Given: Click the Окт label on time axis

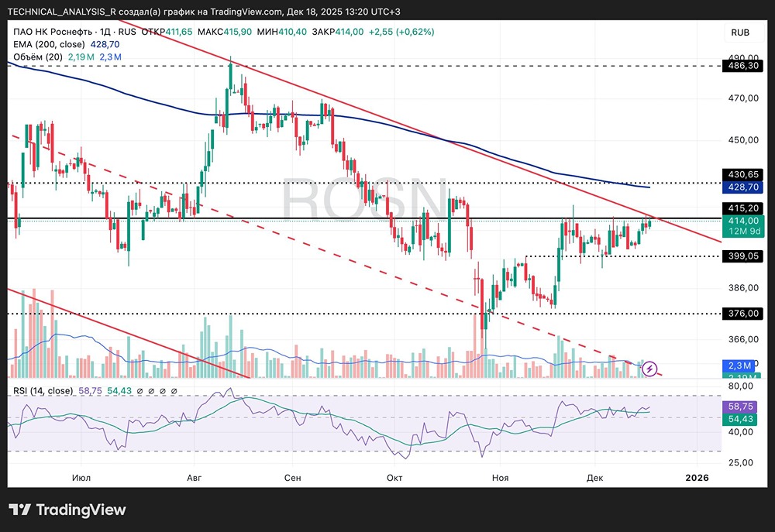Looking at the screenshot, I should 394,478.
